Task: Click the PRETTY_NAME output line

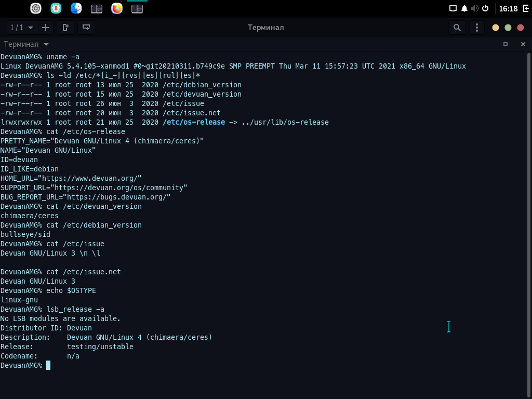Action: (x=102, y=141)
